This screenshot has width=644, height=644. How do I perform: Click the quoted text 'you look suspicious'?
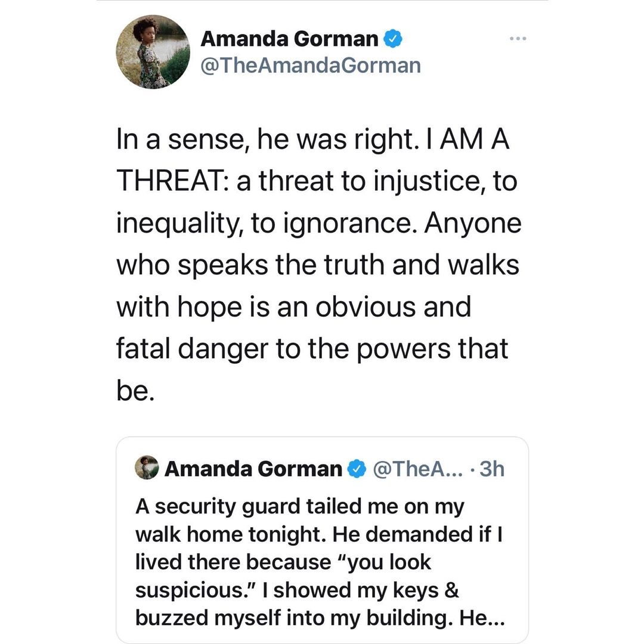pyautogui.click(x=283, y=576)
